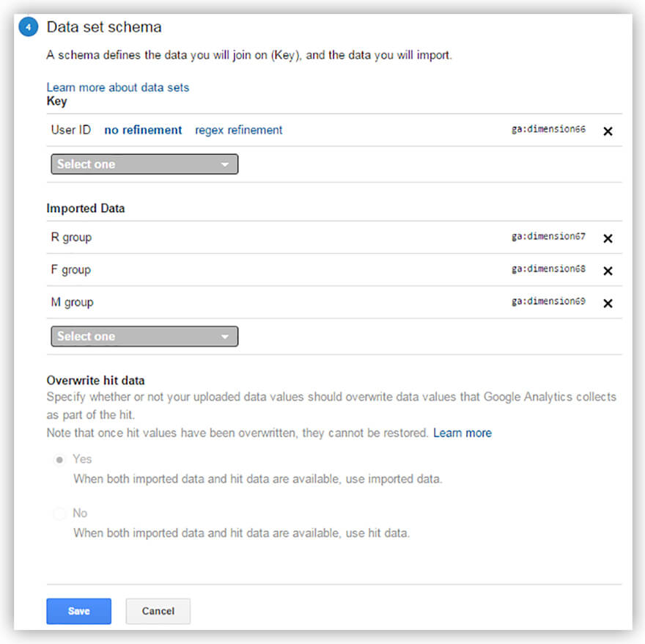Click the step 4 number badge
This screenshot has height=644, width=645.
(28, 29)
